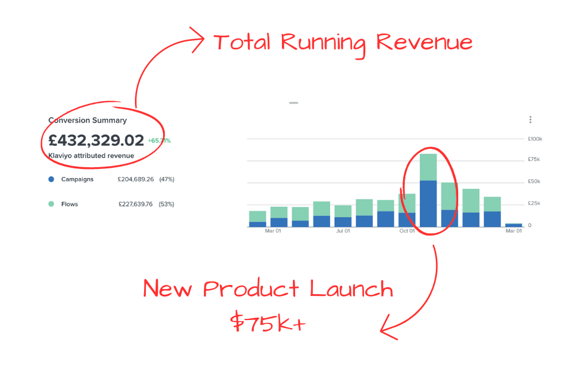Select green segment of the tallest bar
The height and width of the screenshot is (370, 588).
click(x=428, y=167)
